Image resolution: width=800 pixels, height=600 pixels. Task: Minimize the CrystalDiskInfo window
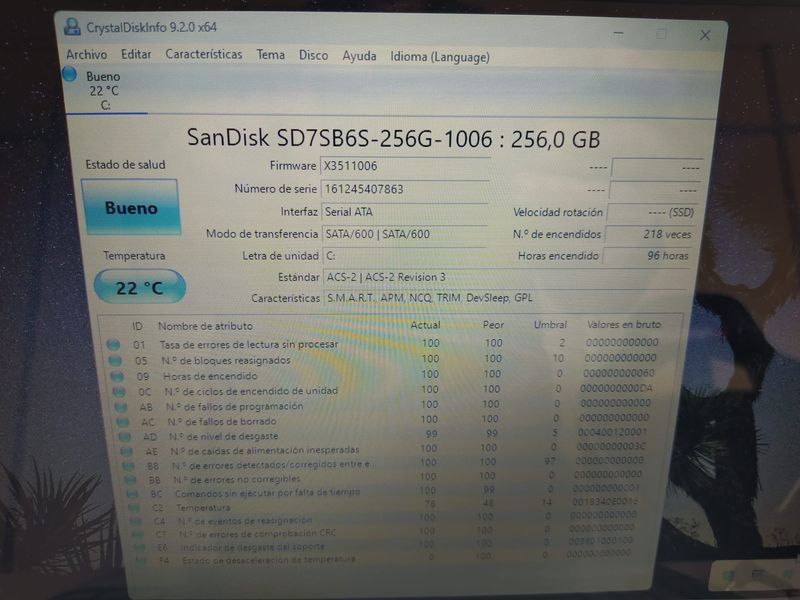click(x=618, y=33)
